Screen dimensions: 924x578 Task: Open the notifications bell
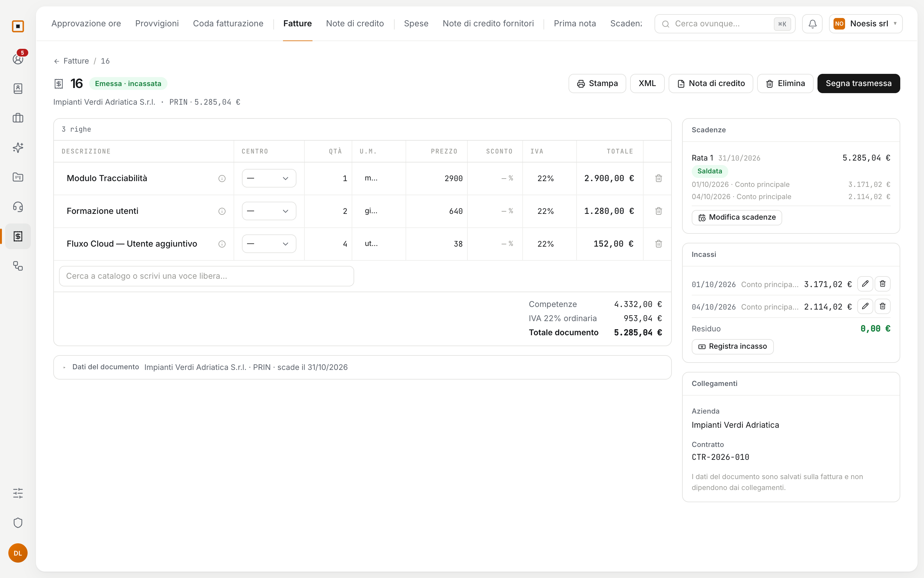pos(812,24)
